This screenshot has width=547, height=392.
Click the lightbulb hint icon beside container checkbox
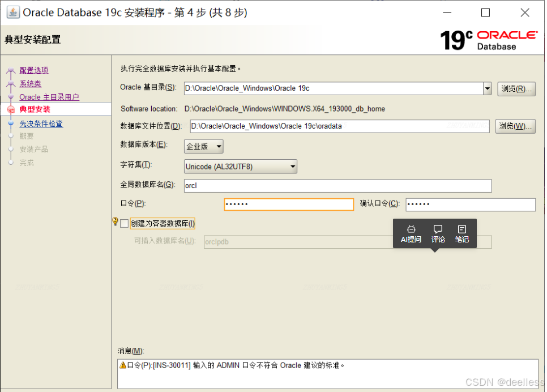(115, 221)
